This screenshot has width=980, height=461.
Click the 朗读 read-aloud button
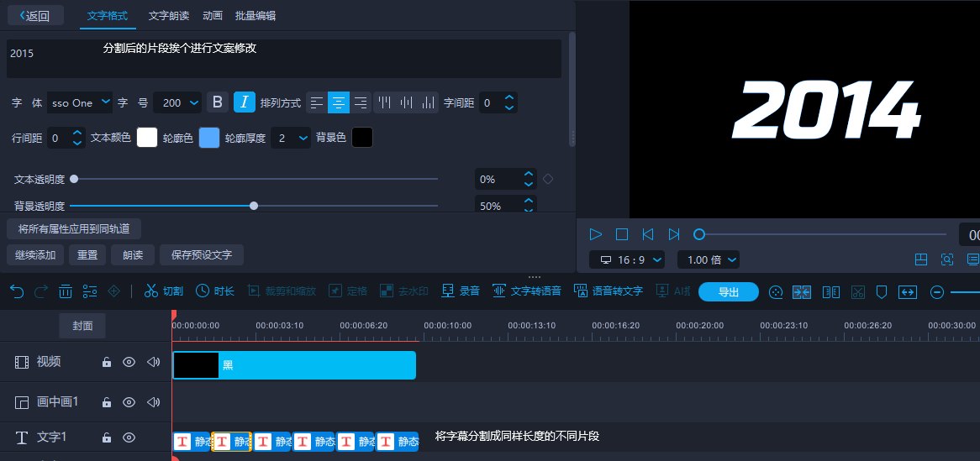click(x=133, y=255)
